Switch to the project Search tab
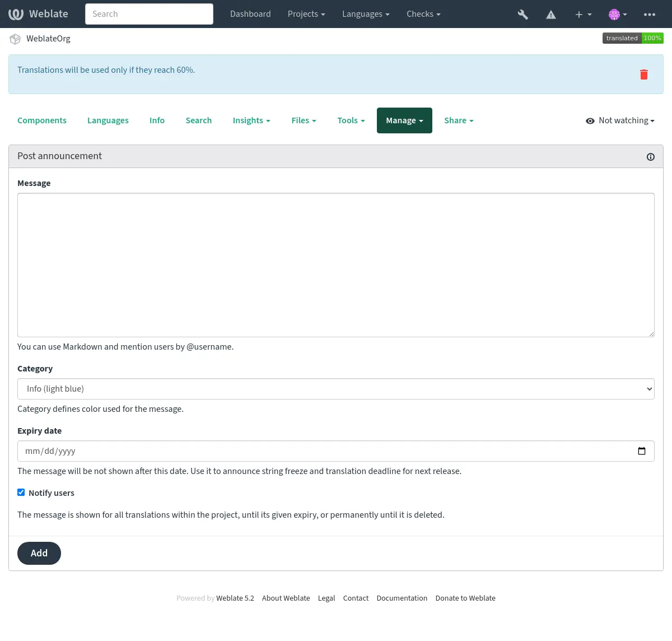This screenshot has width=672, height=641. pos(199,120)
